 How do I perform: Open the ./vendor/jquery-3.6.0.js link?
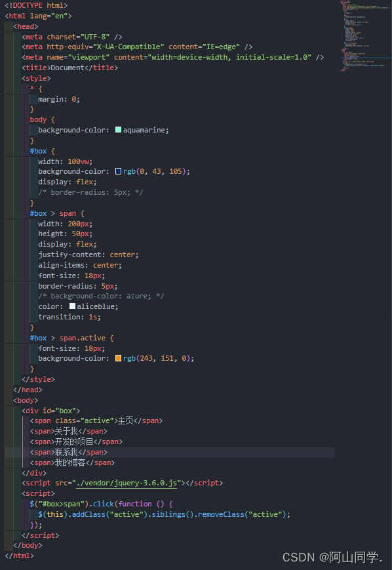pos(126,483)
